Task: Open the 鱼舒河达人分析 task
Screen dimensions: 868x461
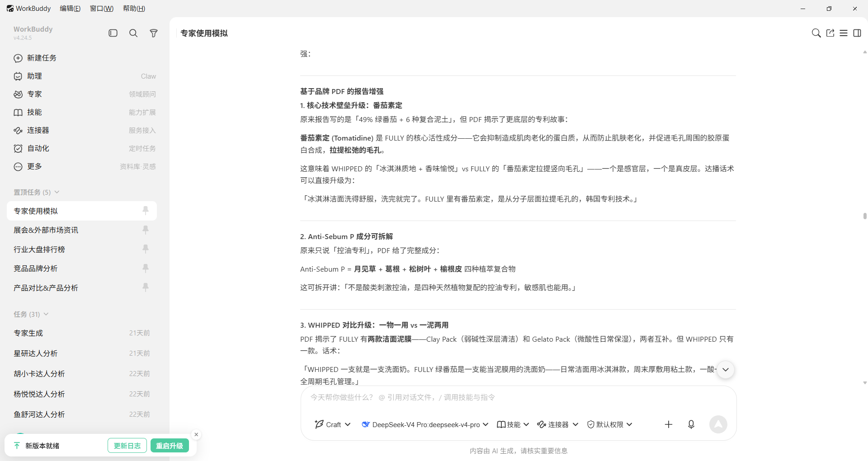Action: [82, 414]
